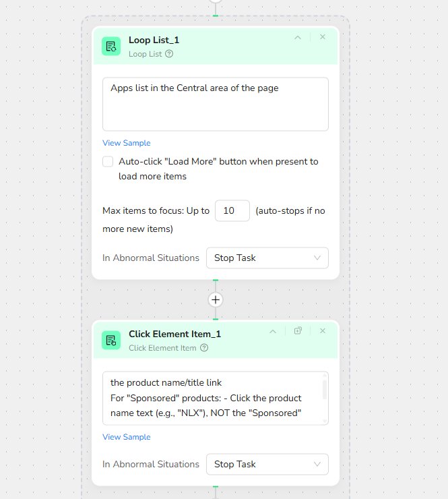The width and height of the screenshot is (448, 499).
Task: Open help for Loop List
Action: [x=169, y=54]
